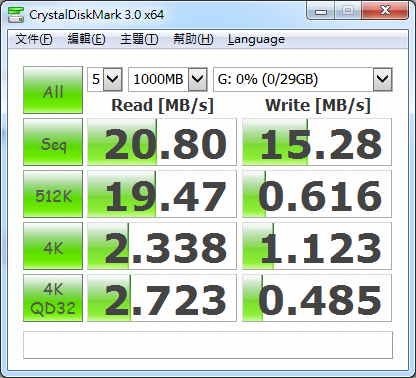The width and height of the screenshot is (416, 378).
Task: Click the Write [MB/s] column header
Action: pos(318,106)
